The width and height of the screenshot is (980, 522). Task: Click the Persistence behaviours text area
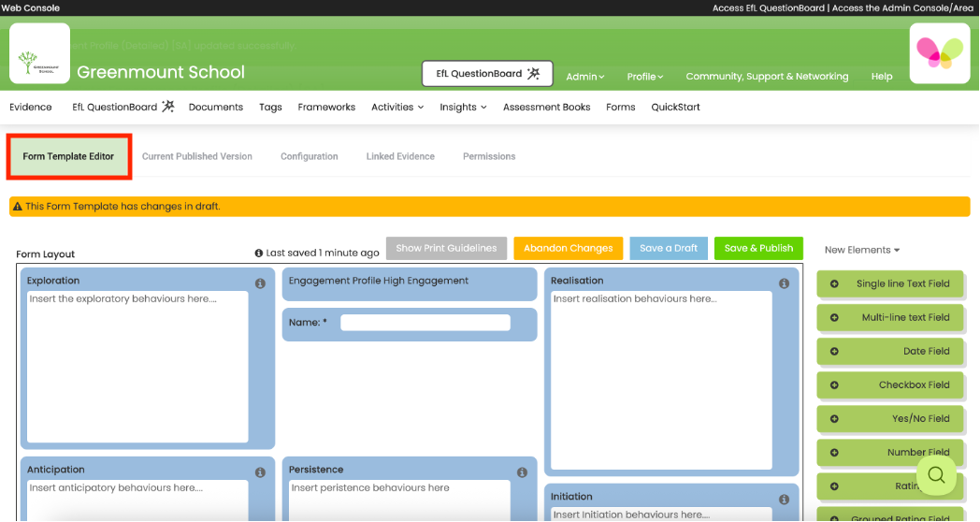(399, 500)
